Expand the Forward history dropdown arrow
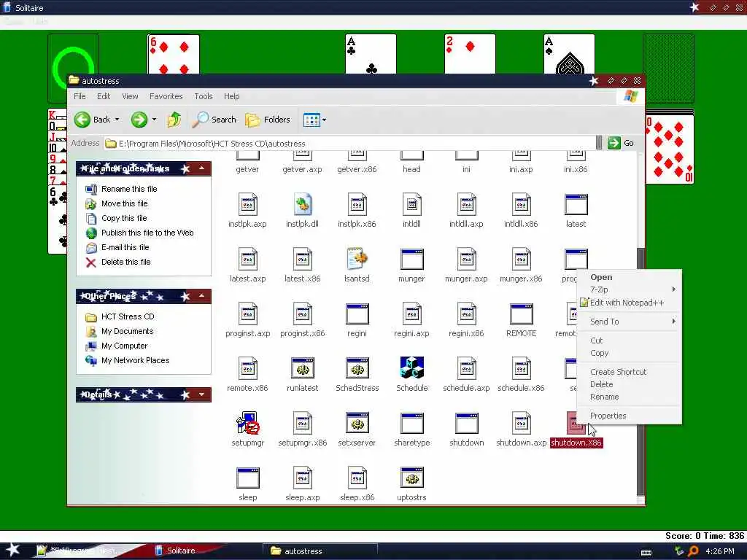 (x=154, y=120)
